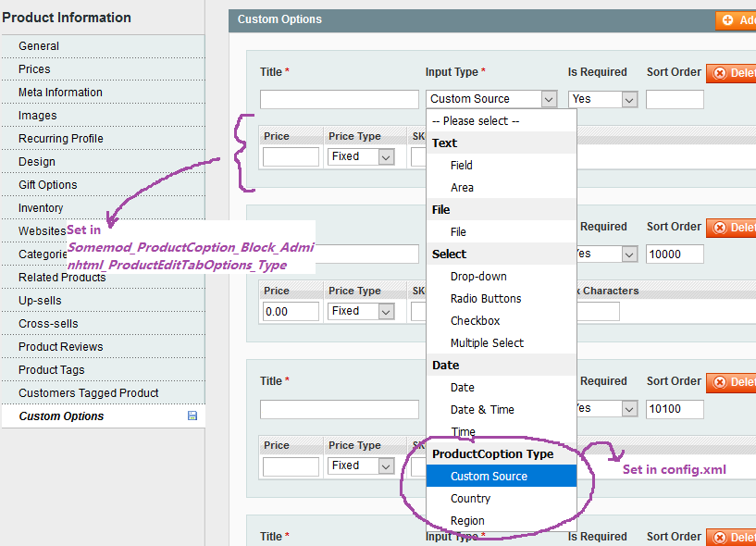Delete the option with sort order 10000
The image size is (756, 546).
click(732, 228)
